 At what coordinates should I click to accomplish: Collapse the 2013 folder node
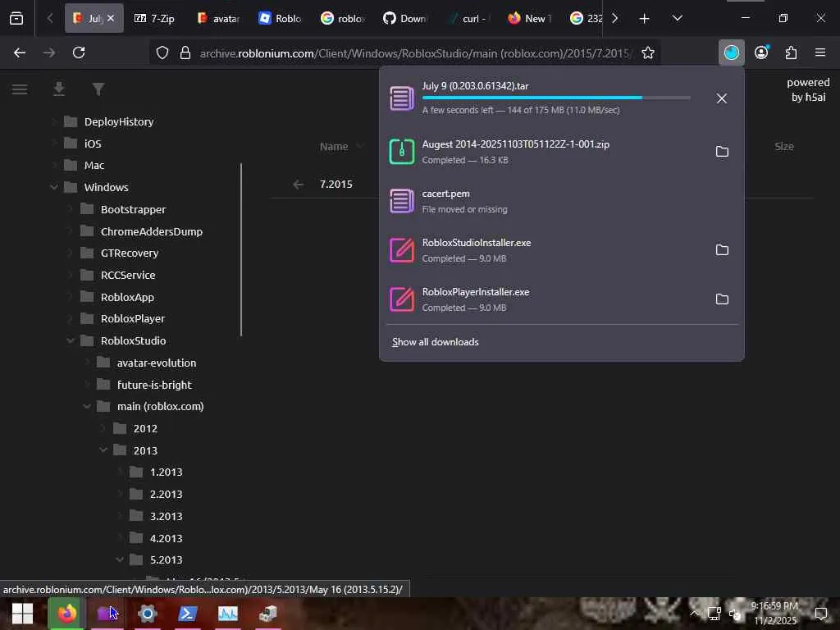tap(103, 450)
